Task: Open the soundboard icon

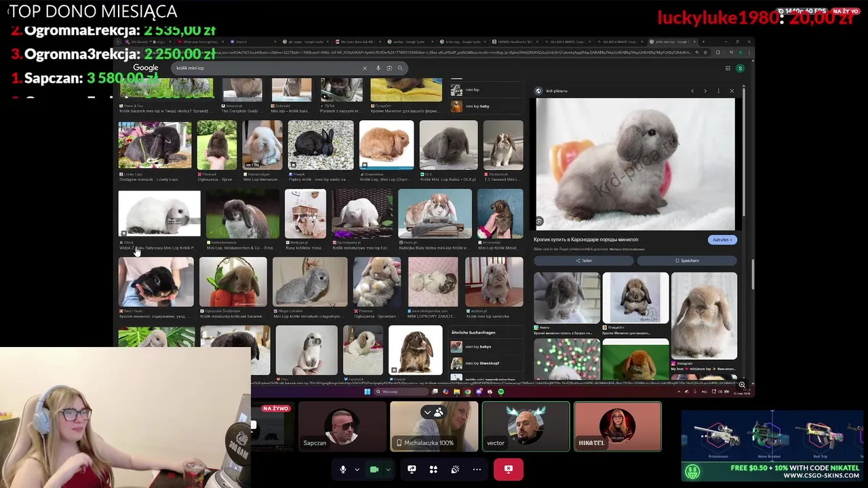Action: coord(455,469)
